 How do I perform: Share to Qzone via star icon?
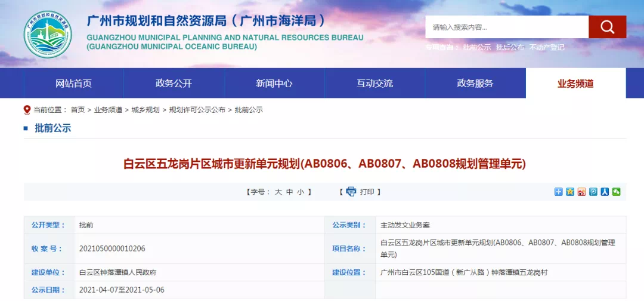point(570,192)
